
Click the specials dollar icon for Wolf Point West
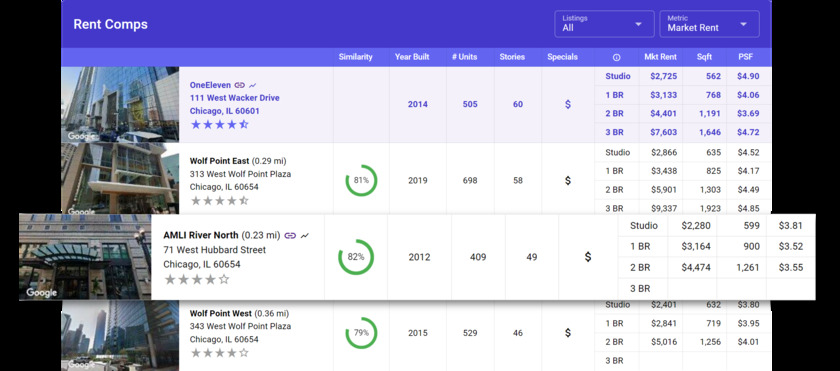tap(568, 333)
